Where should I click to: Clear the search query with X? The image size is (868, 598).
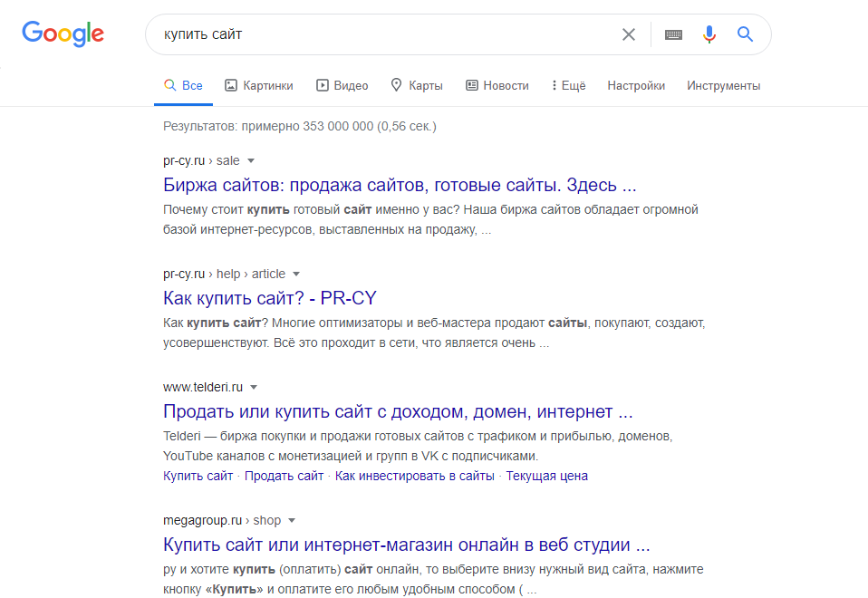pos(628,34)
